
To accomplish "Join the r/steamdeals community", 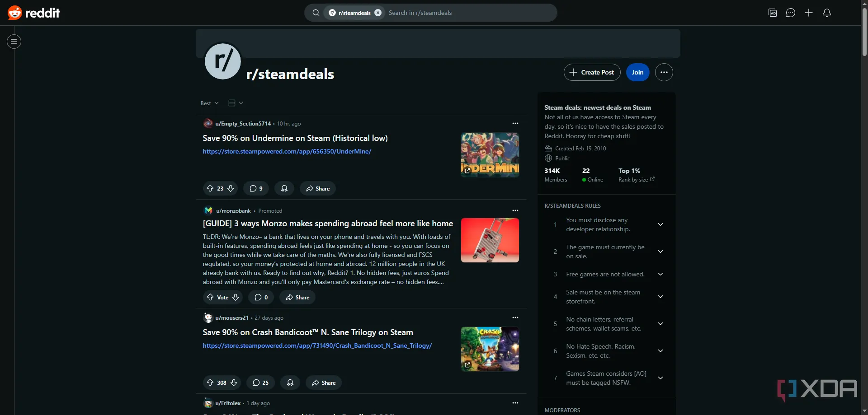I will (x=637, y=72).
